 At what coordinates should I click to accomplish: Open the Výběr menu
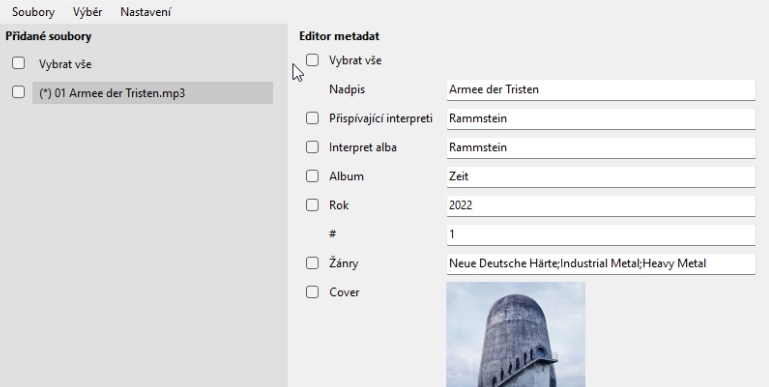pyautogui.click(x=87, y=12)
